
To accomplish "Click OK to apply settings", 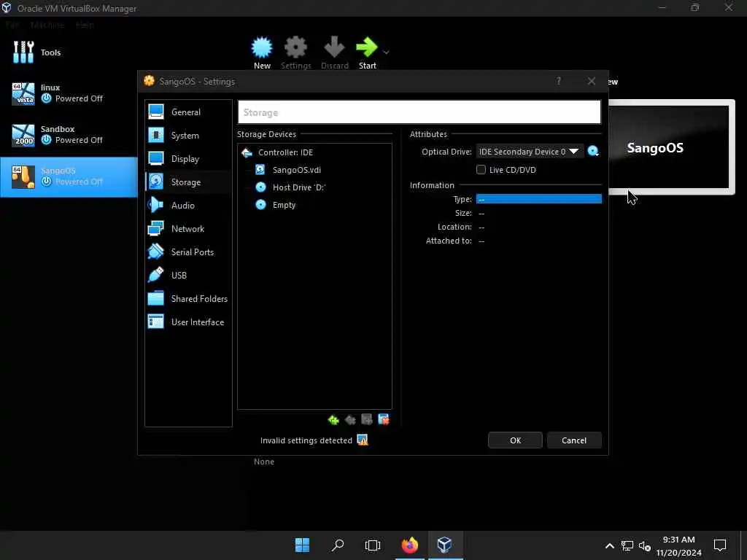I will coord(515,440).
